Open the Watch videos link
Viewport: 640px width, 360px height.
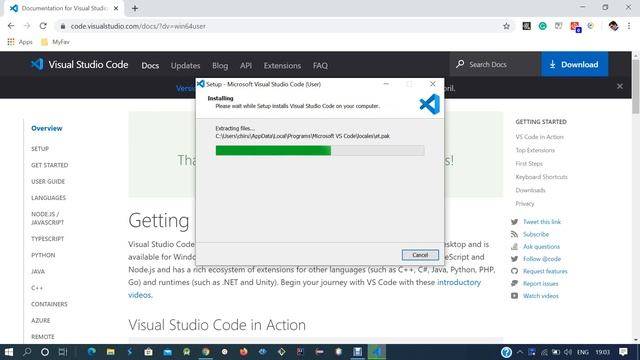[x=540, y=296]
